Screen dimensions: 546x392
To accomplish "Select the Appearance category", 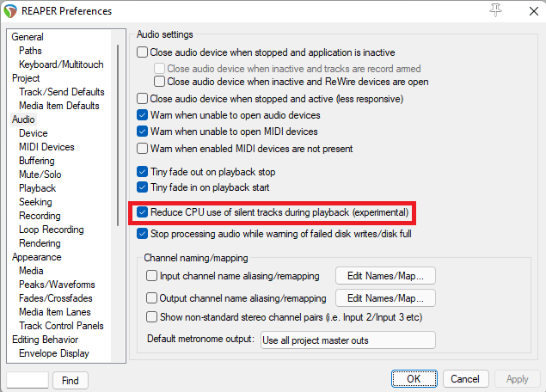I will coord(37,257).
